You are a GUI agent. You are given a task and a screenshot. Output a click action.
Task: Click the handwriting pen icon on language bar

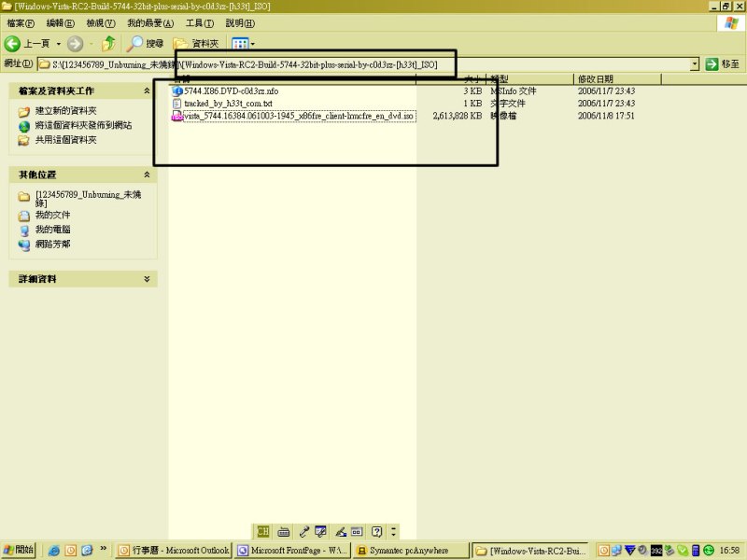pos(341,531)
